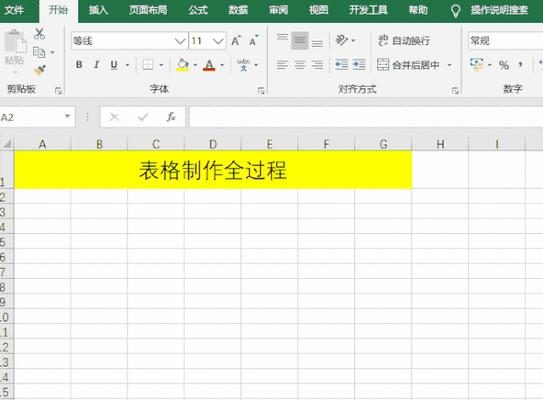
Task: Open the accounting format dropdown arrow
Action: [x=490, y=65]
